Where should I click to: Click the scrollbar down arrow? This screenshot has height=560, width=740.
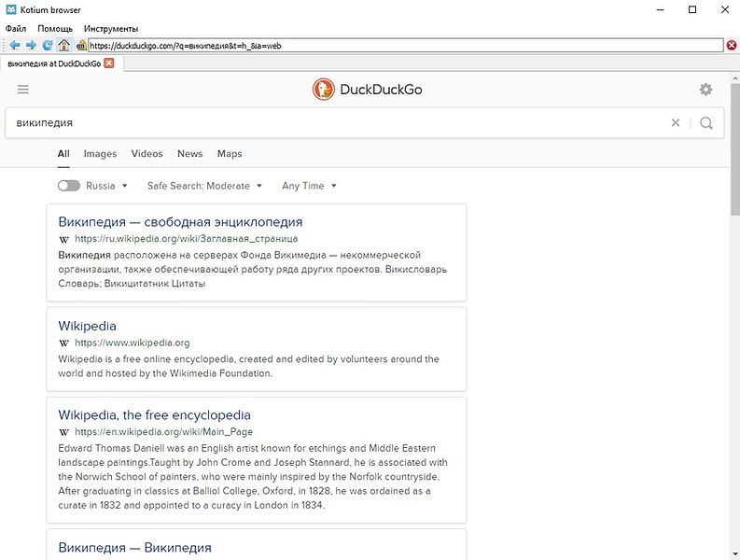tap(735, 553)
